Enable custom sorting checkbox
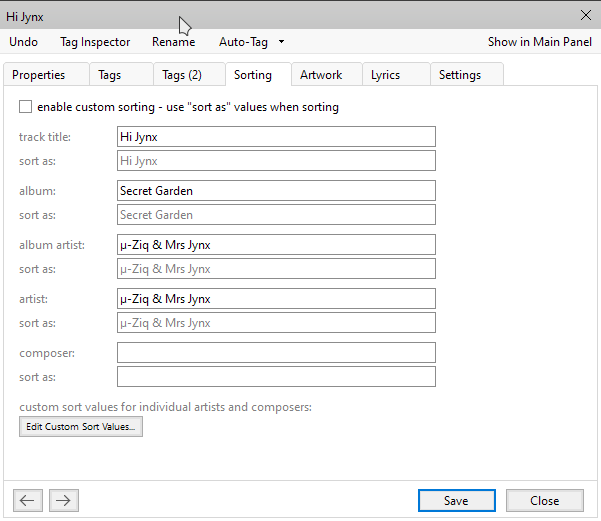601x521 pixels. click(x=26, y=107)
